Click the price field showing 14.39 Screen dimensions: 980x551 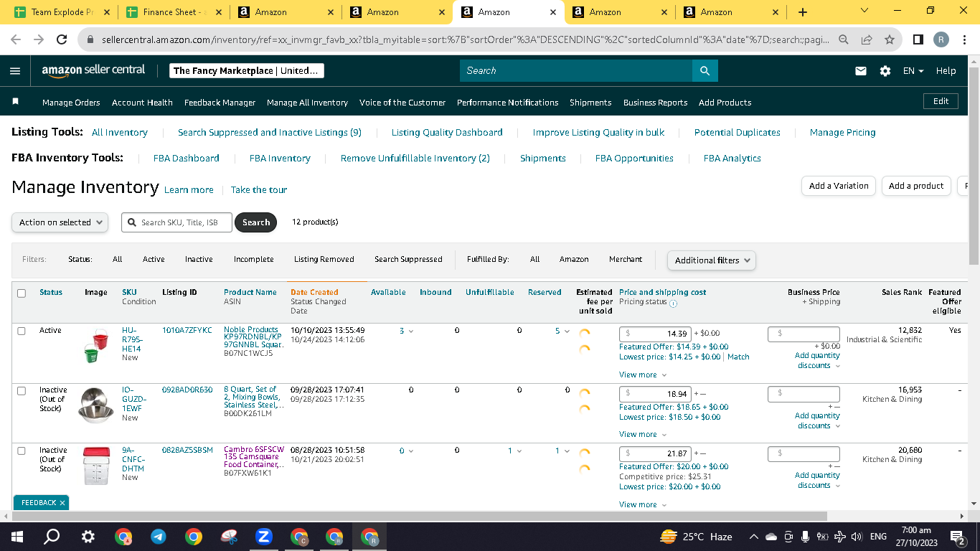click(x=655, y=334)
